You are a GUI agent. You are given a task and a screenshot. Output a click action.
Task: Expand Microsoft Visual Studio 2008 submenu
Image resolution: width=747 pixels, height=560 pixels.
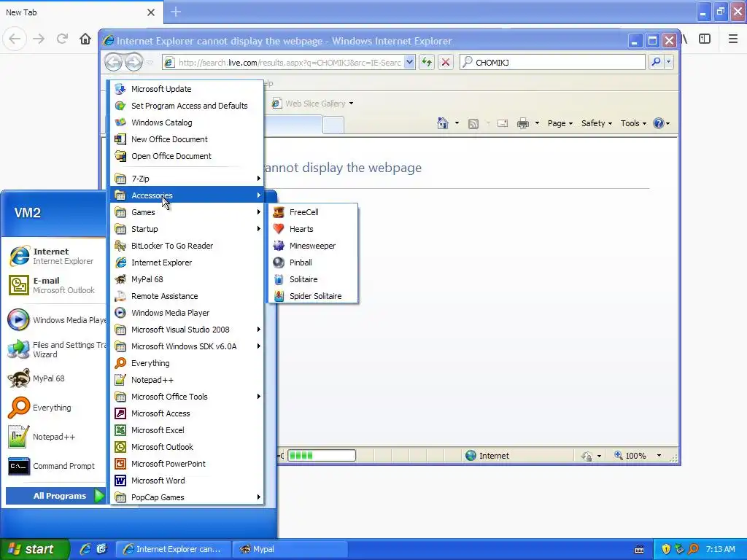pos(187,330)
